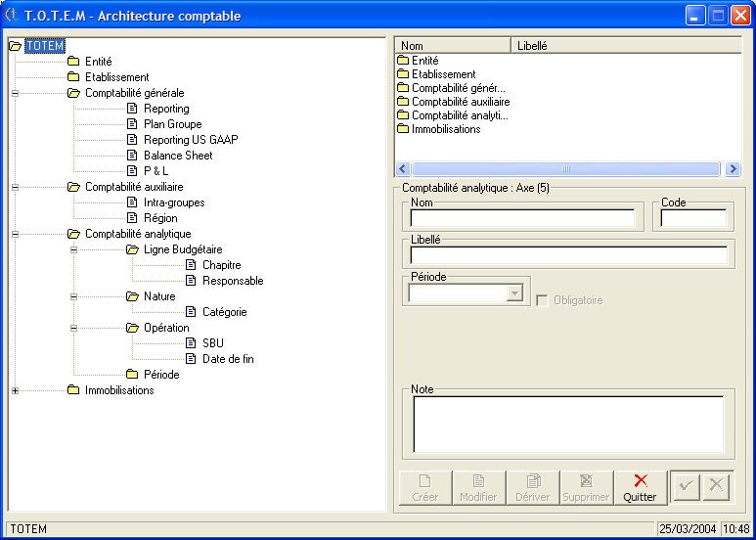756x540 pixels.
Task: Click the document icon next to Chapitre
Action: [191, 265]
